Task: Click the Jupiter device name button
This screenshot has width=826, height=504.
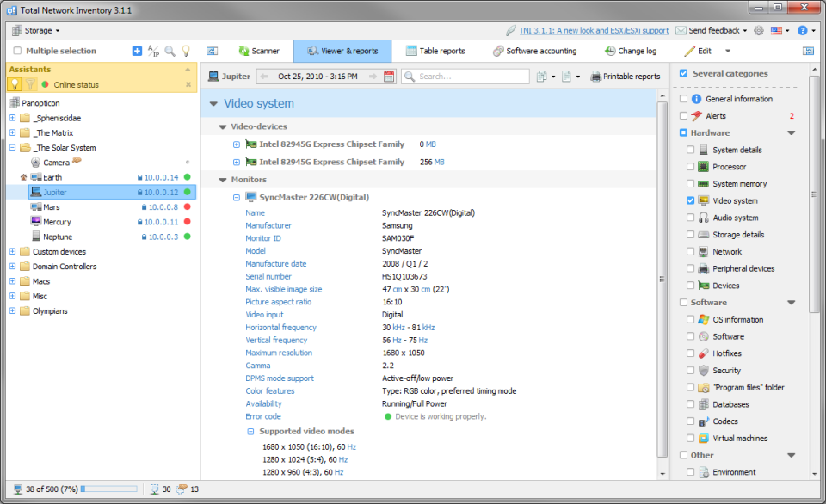Action: (x=229, y=77)
